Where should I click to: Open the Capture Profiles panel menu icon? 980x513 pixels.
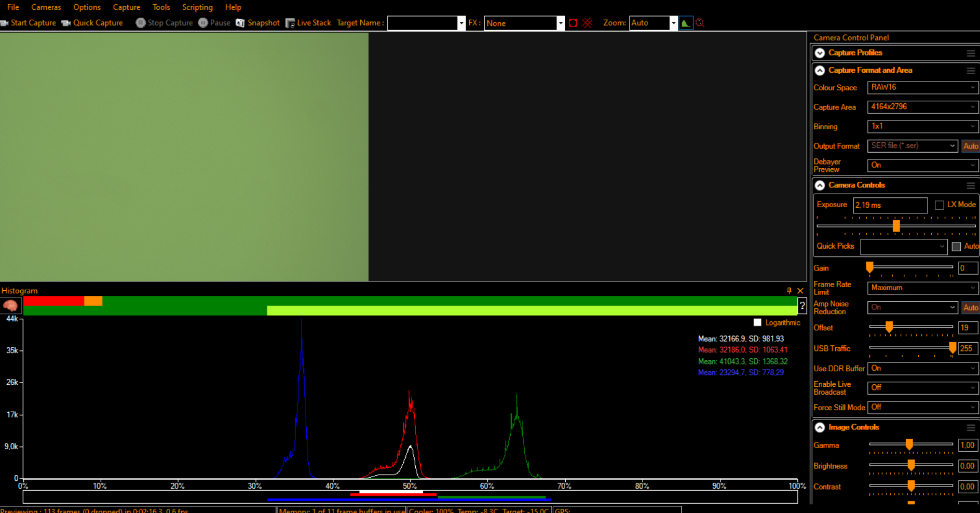[971, 53]
